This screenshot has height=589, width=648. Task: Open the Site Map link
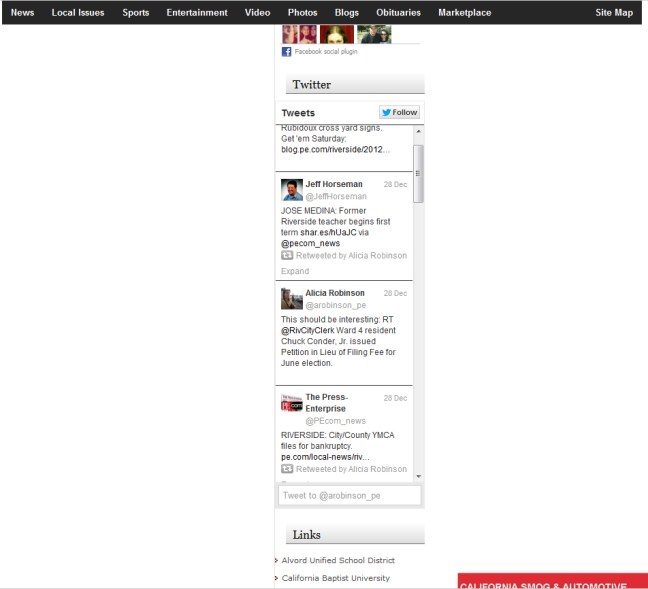[x=614, y=13]
